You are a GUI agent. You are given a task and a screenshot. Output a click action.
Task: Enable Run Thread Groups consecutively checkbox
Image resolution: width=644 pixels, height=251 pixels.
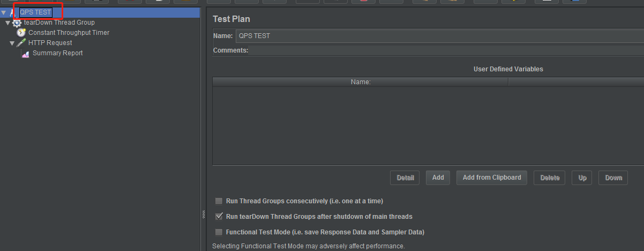click(x=219, y=201)
